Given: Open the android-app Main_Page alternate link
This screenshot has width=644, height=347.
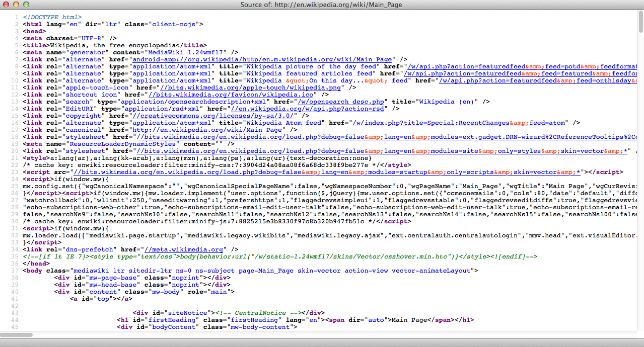Looking at the screenshot, I should pos(262,59).
